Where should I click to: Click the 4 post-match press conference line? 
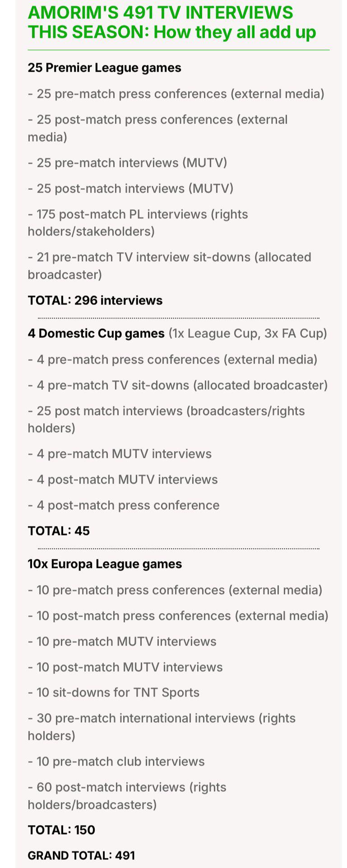pyautogui.click(x=124, y=505)
